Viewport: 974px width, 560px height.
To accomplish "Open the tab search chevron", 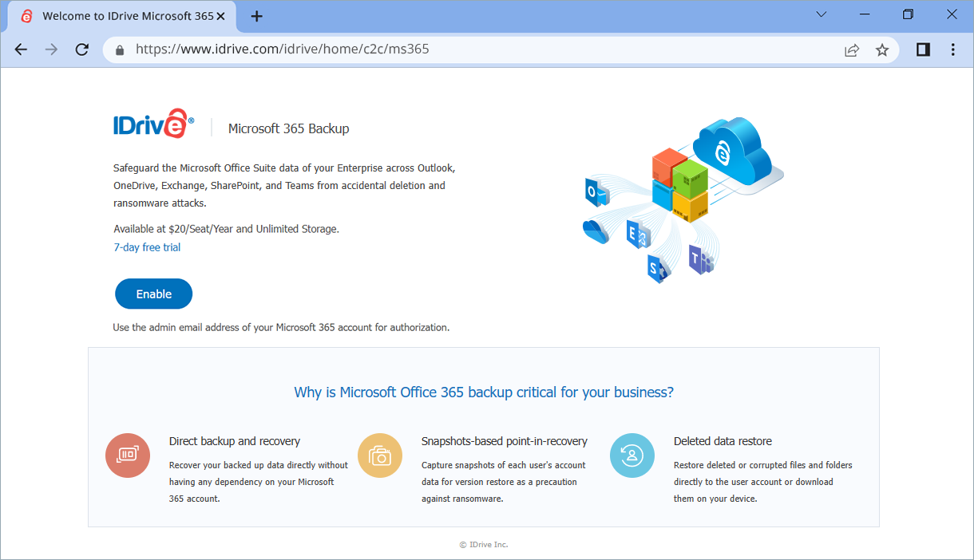I will (821, 14).
